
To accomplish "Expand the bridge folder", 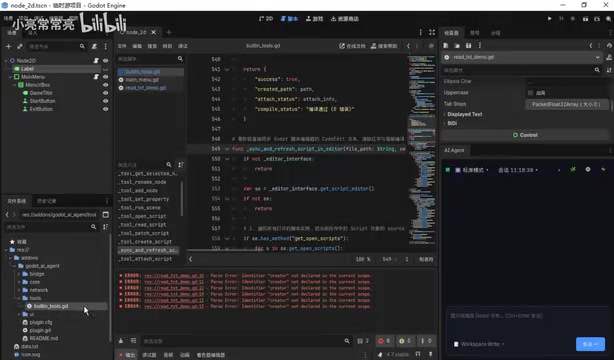I will (x=18, y=274).
